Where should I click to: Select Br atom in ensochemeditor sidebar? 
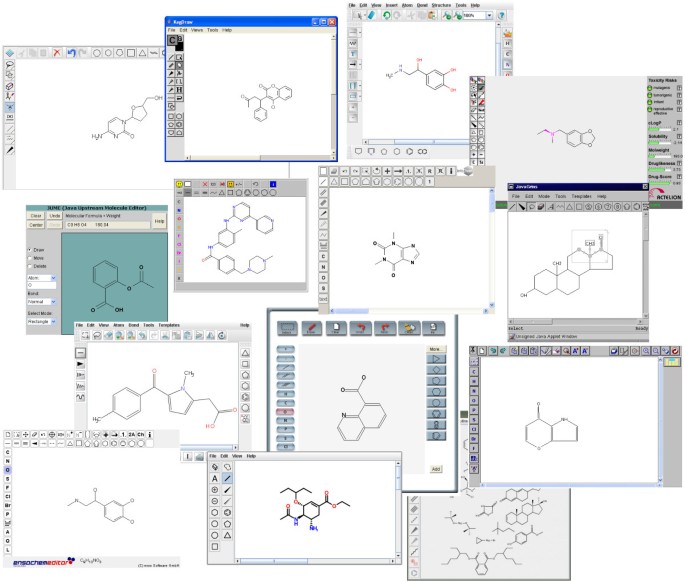(x=7, y=506)
